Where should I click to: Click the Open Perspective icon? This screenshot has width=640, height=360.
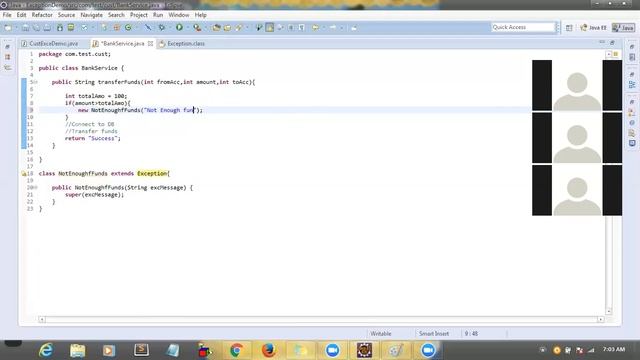click(569, 28)
